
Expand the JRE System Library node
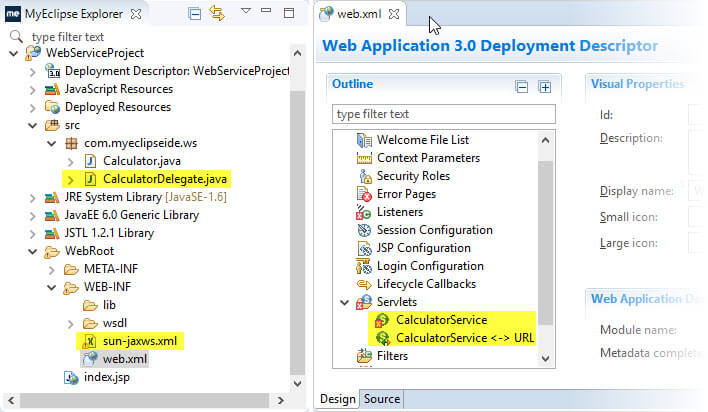[33, 198]
